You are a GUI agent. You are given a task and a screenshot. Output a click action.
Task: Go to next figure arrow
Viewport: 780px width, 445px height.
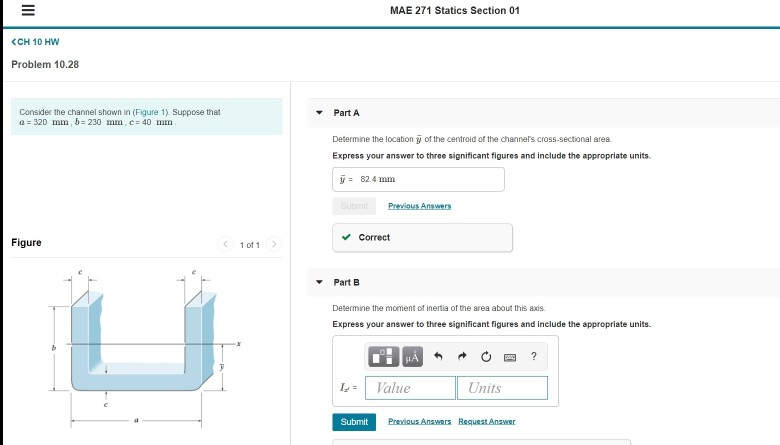point(274,244)
